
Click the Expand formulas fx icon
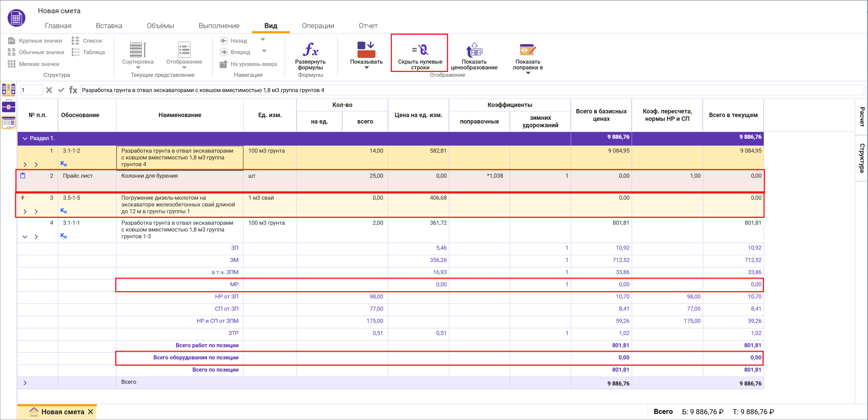pos(310,50)
